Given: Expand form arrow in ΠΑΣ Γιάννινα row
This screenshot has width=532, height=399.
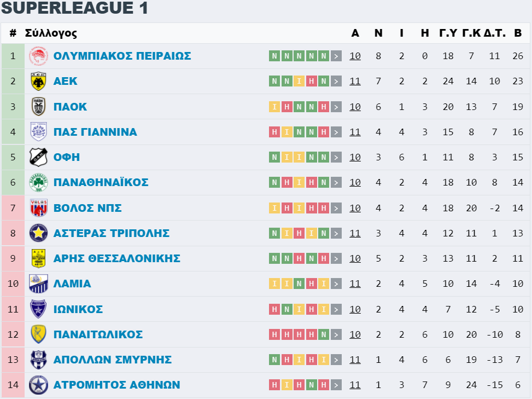Looking at the screenshot, I should [x=336, y=132].
